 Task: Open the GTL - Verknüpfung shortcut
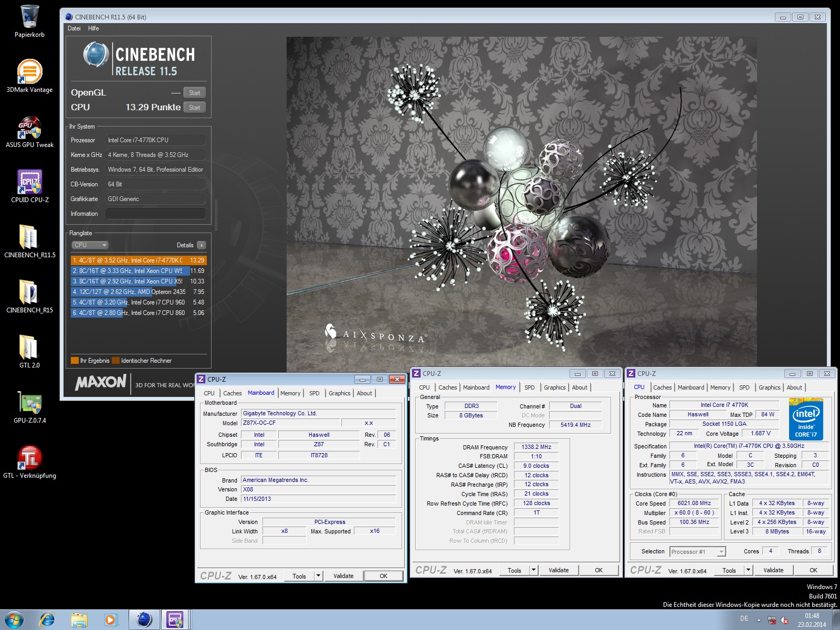tap(29, 462)
